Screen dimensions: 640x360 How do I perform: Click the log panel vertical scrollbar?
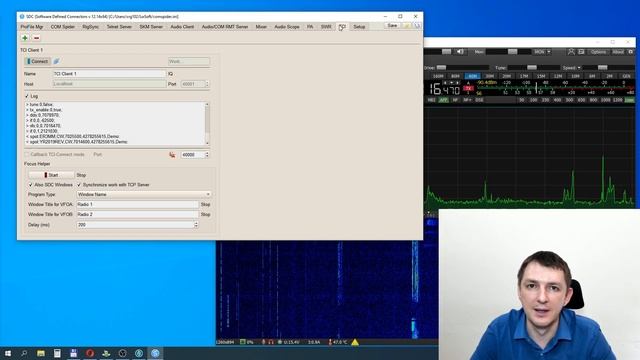tap(207, 124)
